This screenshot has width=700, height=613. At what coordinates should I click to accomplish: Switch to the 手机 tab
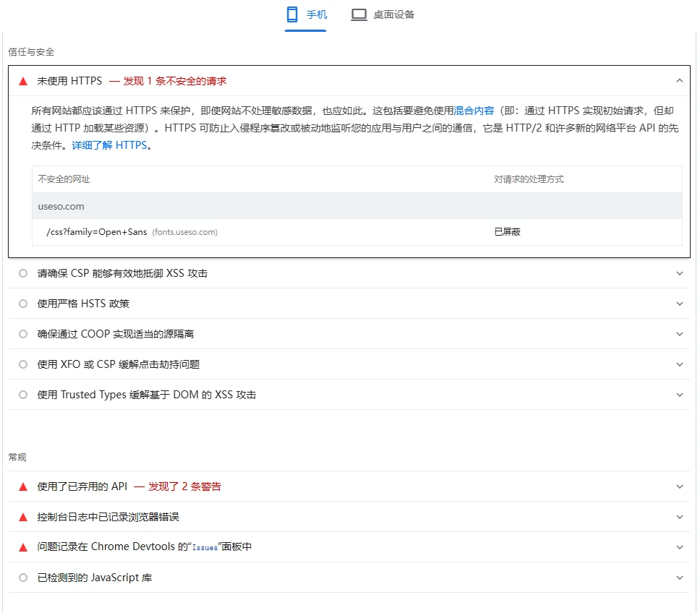click(x=316, y=14)
